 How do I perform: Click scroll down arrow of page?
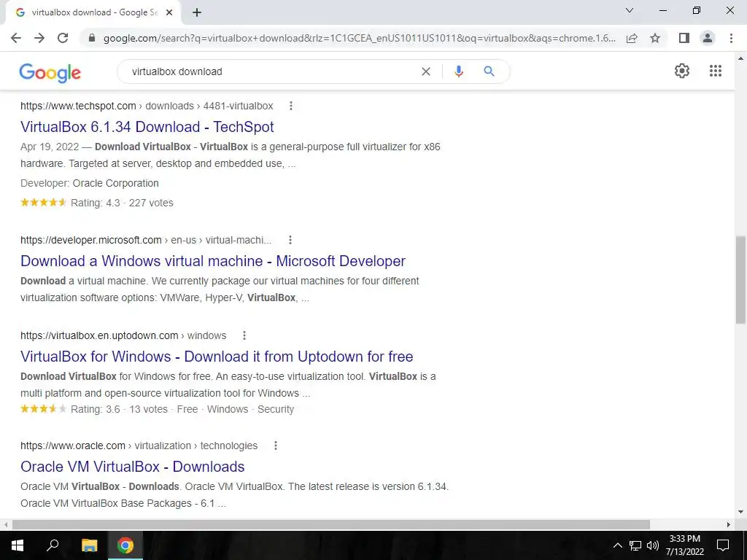[740, 512]
